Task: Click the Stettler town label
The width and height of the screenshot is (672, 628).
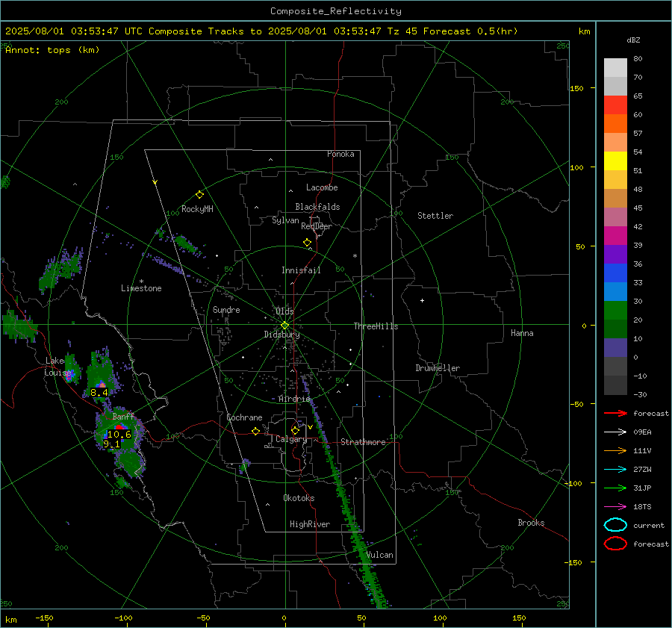Action: [435, 216]
